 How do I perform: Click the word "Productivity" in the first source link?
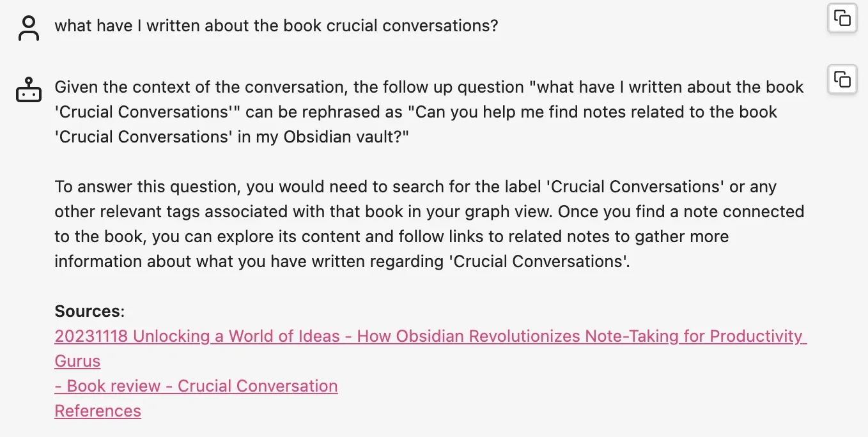click(756, 336)
